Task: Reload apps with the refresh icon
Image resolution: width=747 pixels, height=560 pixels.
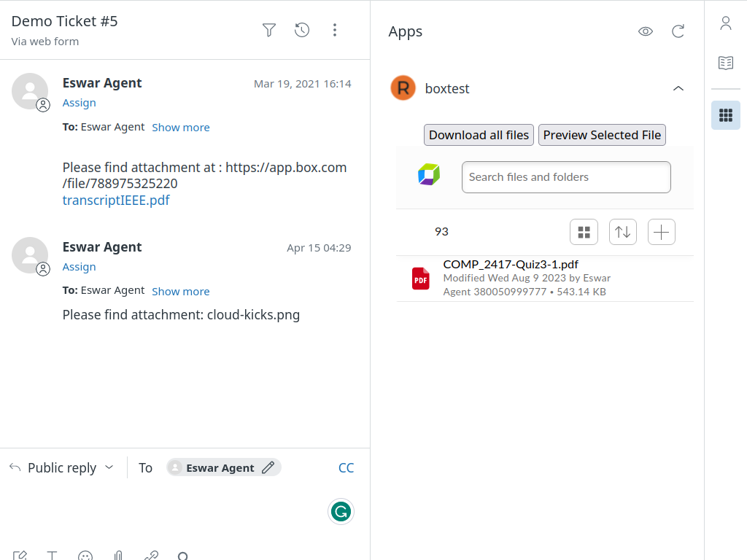Action: pyautogui.click(x=678, y=31)
